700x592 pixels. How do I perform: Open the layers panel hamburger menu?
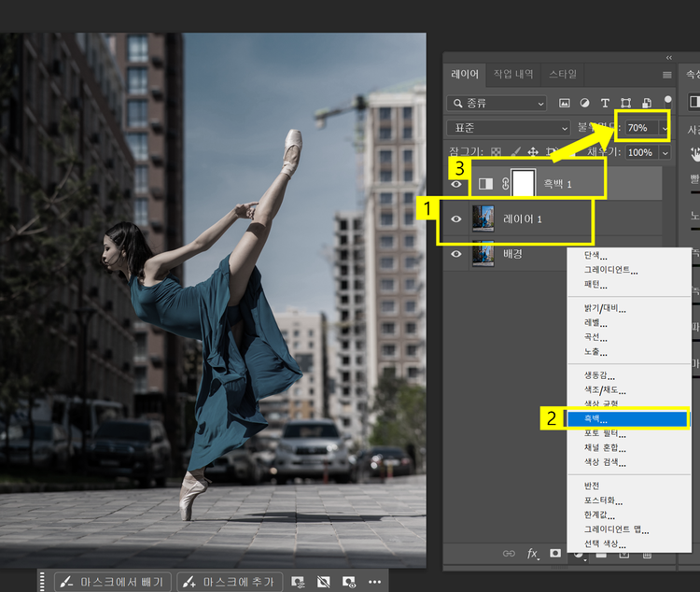pos(667,75)
